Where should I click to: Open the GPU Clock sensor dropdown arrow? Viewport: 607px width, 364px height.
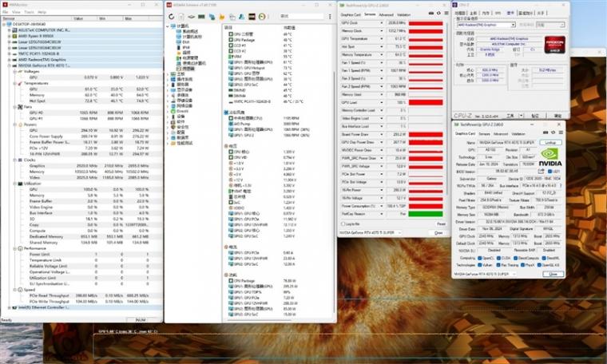point(383,24)
